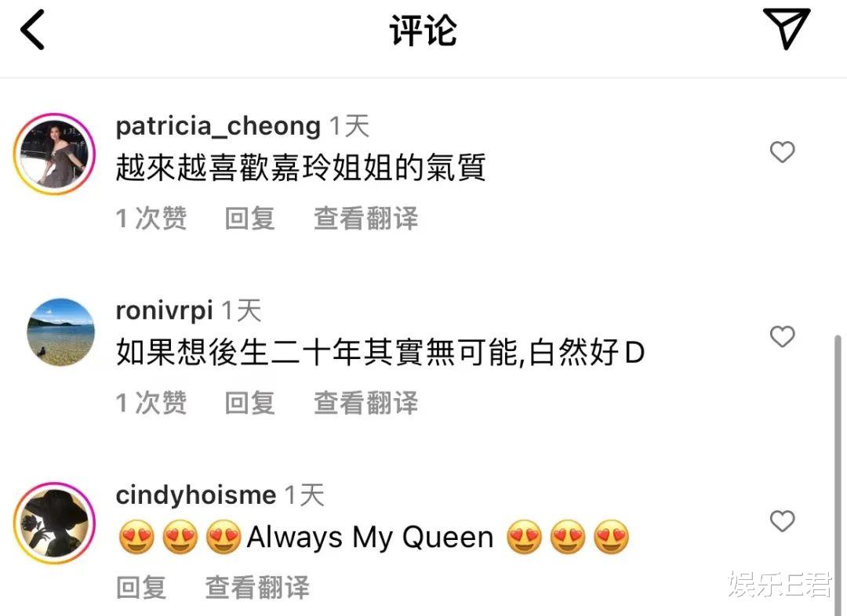Go back using the left arrow
This screenshot has height=616, width=847.
pos(32,31)
